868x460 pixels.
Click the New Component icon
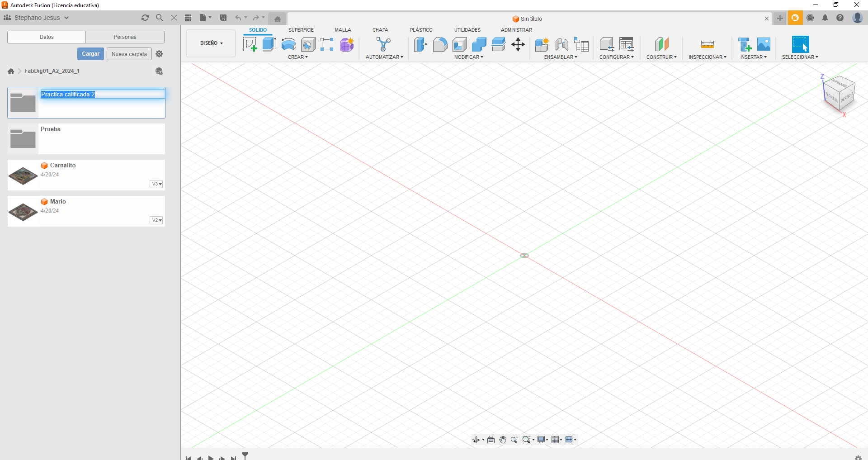pyautogui.click(x=542, y=44)
